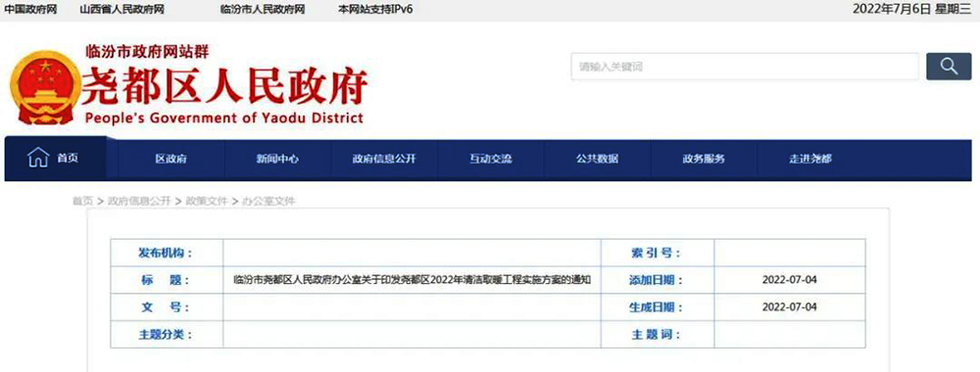
Task: Click the 发布机构 label cell
Action: click(167, 253)
